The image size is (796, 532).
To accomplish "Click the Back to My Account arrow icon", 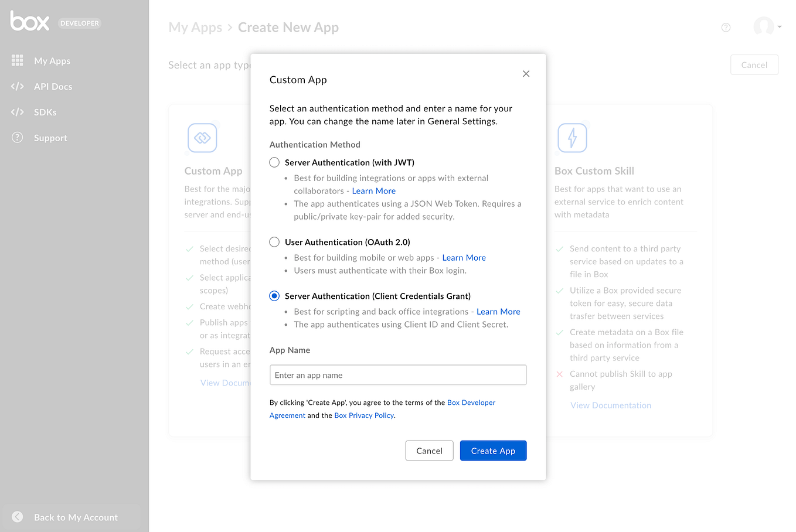I will (17, 517).
